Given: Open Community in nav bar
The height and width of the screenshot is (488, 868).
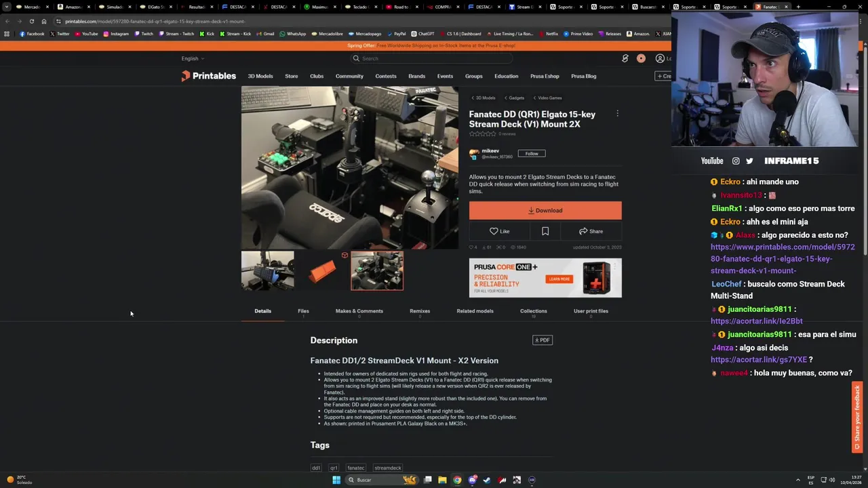Looking at the screenshot, I should tap(349, 76).
